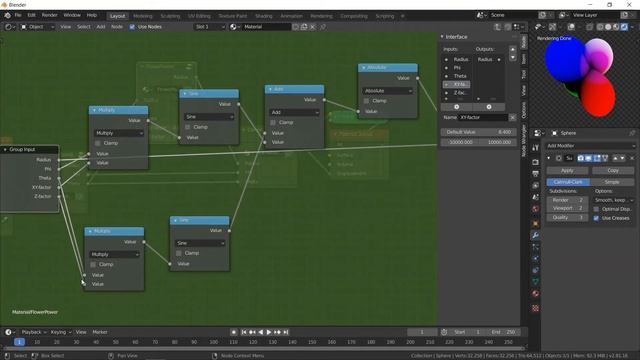Open the Object properties tab icon

[x=536, y=223]
